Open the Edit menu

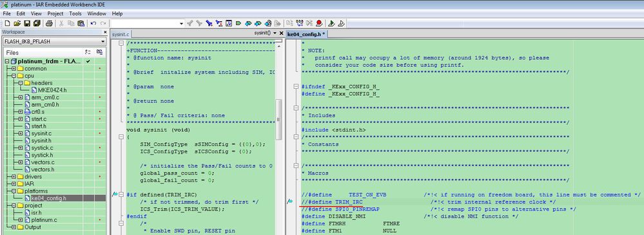pos(21,14)
